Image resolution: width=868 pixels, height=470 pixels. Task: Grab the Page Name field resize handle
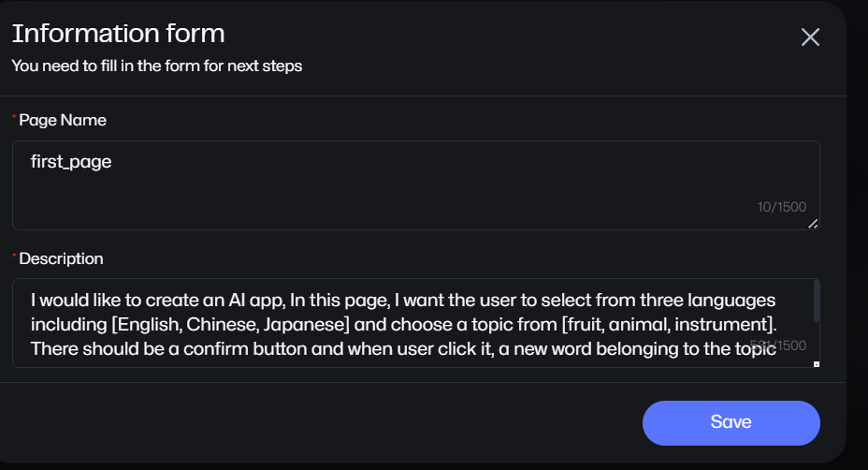click(x=813, y=223)
